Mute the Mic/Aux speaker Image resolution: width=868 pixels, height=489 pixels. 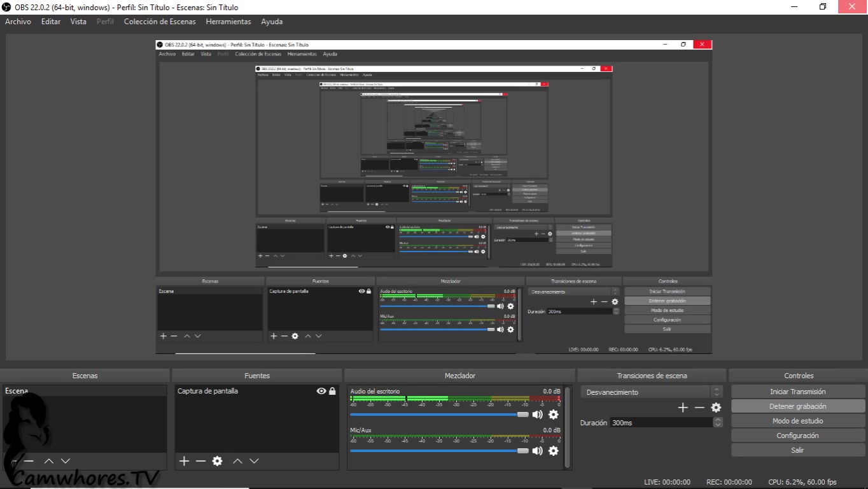(x=538, y=451)
